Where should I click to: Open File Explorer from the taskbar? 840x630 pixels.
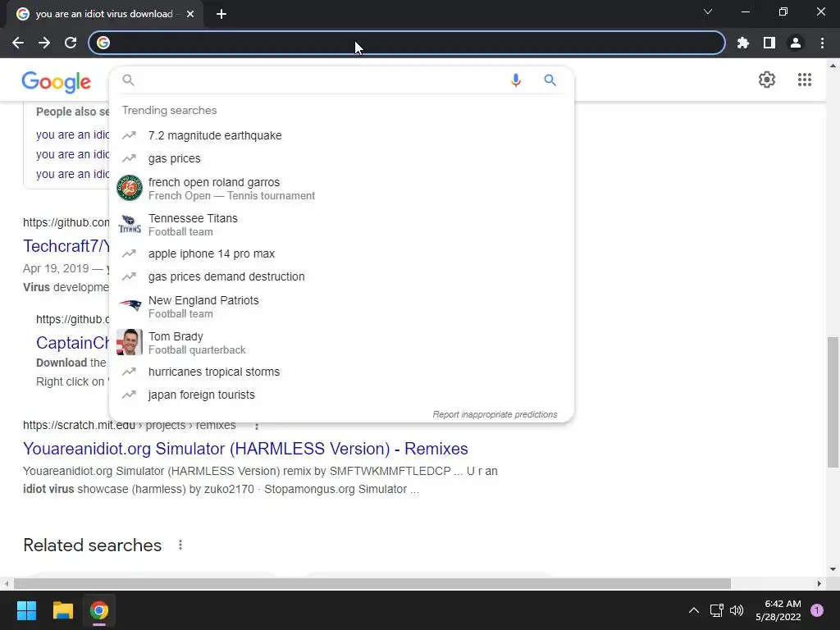click(x=62, y=610)
